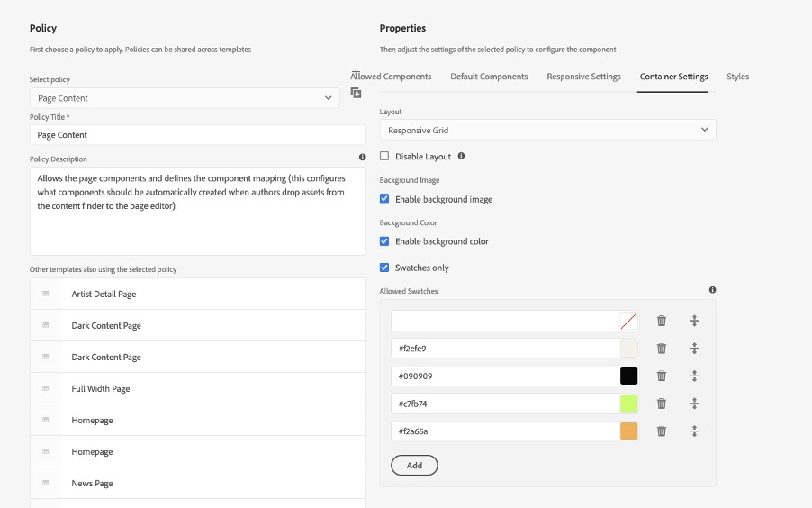The height and width of the screenshot is (508, 812).
Task: Delete the empty transparent swatch row
Action: coord(662,321)
